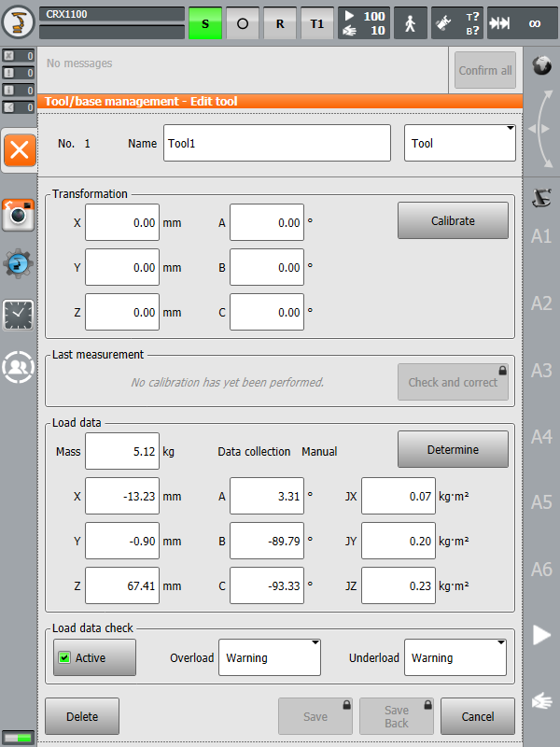Open the clock icon in sidebar
This screenshot has width=560, height=747.
pyautogui.click(x=18, y=315)
